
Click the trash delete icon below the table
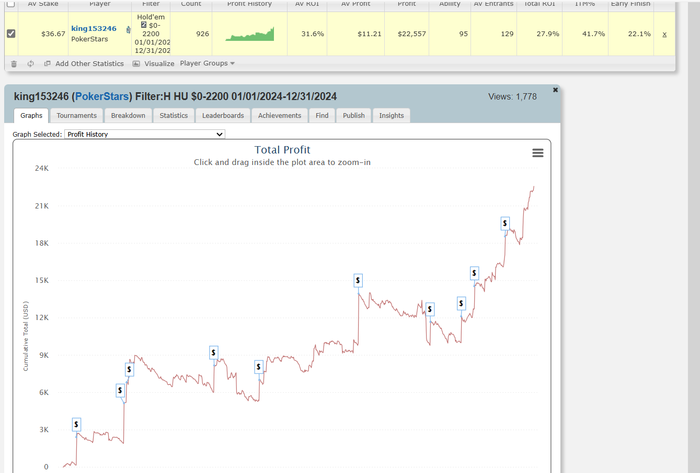(14, 64)
